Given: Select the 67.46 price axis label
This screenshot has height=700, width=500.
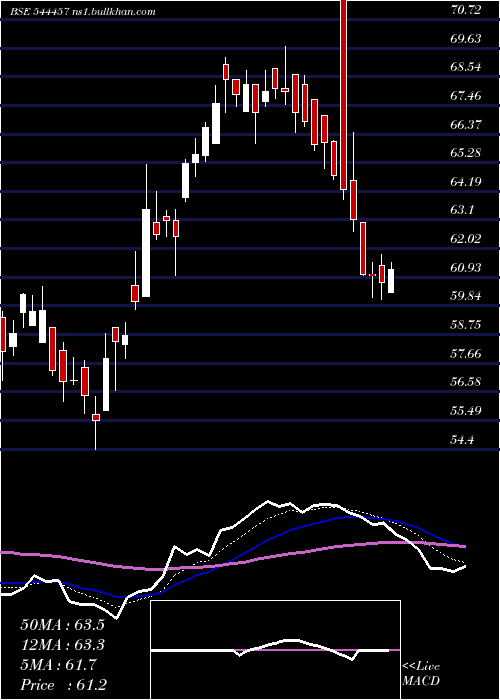Looking at the screenshot, I should [x=465, y=96].
